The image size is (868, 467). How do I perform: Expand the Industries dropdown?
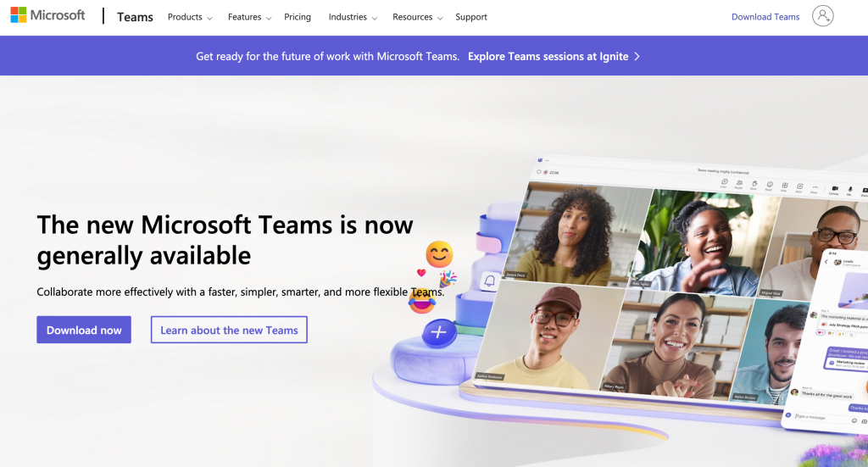point(353,17)
